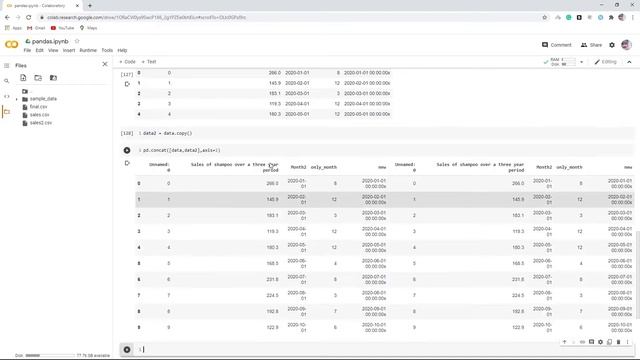Open the Insert menu
Image resolution: width=640 pixels, height=360 pixels.
click(x=69, y=50)
